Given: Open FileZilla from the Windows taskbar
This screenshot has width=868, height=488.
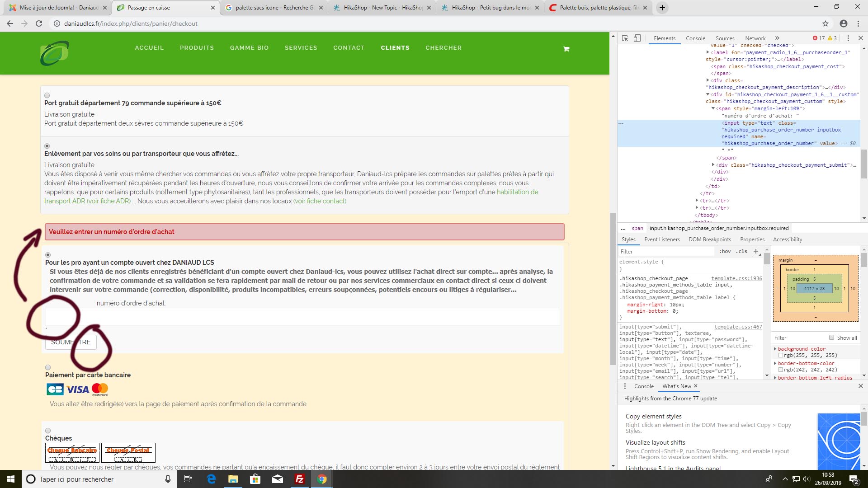Looking at the screenshot, I should pyautogui.click(x=299, y=479).
